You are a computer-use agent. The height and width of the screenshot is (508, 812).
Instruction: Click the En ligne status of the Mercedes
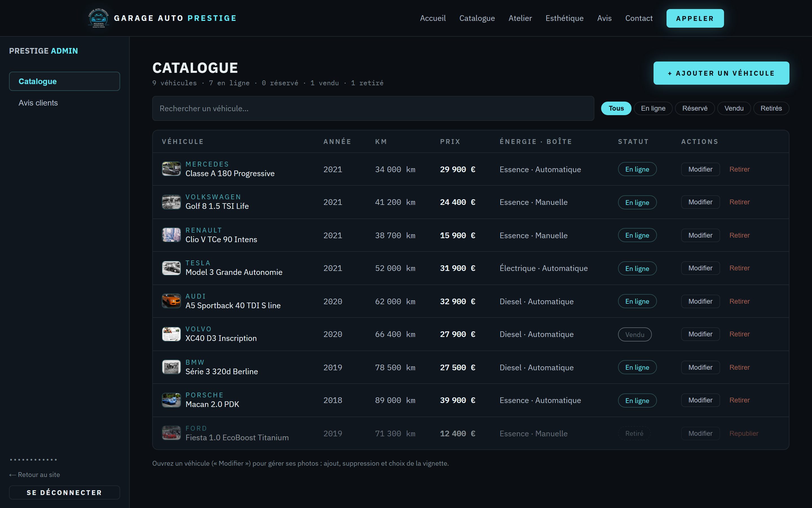click(637, 169)
